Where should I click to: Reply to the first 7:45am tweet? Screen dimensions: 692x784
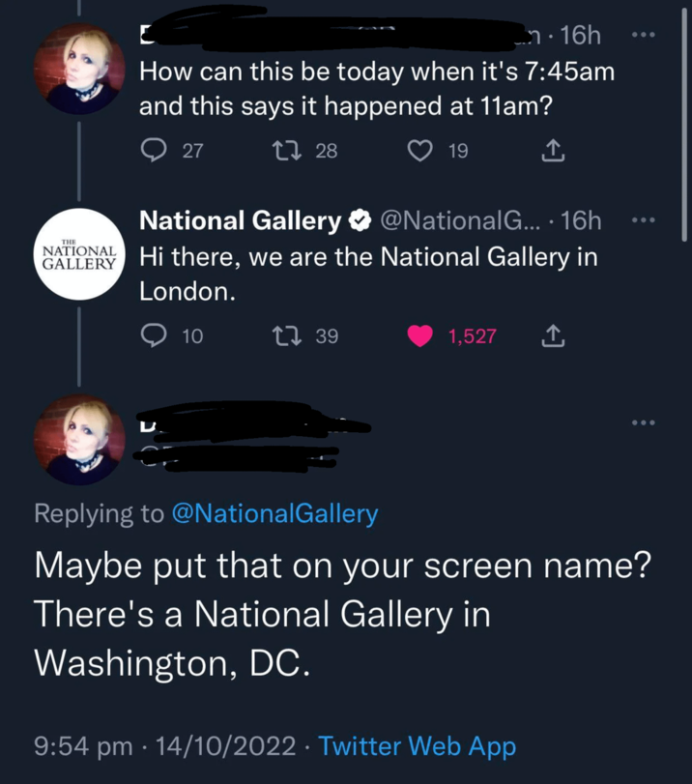pyautogui.click(x=154, y=151)
